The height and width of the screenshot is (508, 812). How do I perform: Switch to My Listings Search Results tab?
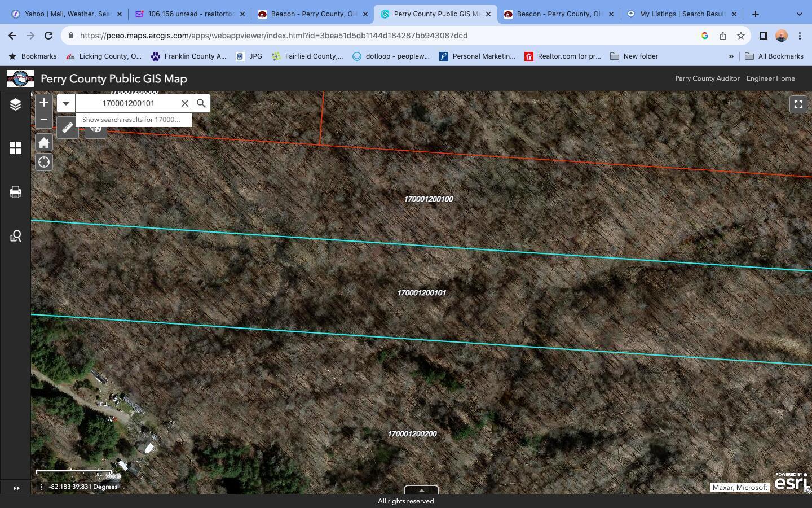pyautogui.click(x=682, y=14)
